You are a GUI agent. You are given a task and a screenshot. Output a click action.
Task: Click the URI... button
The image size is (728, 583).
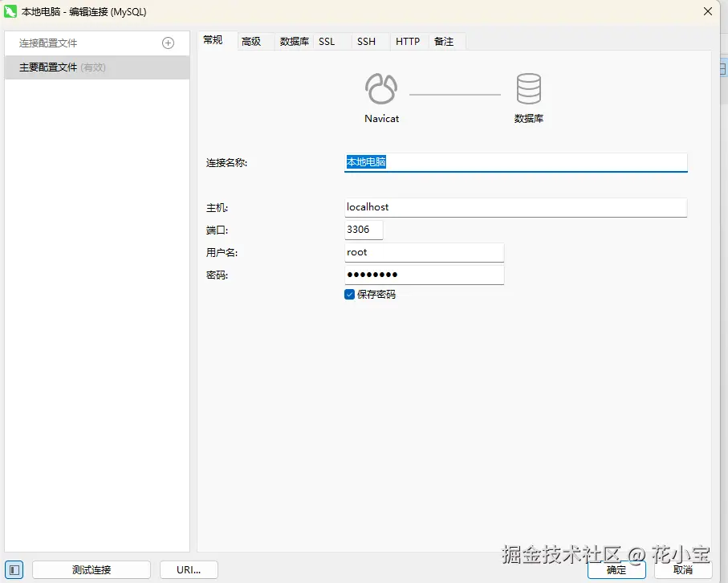(189, 570)
